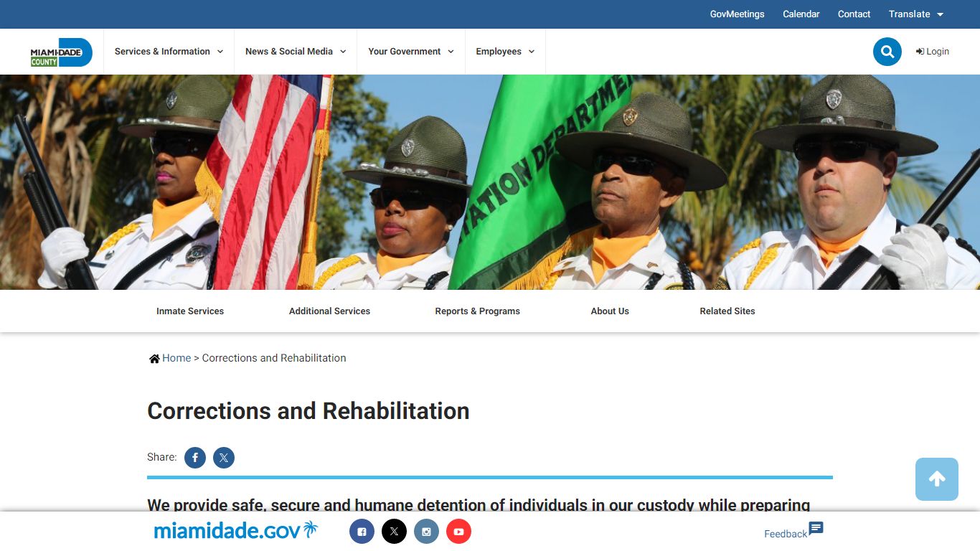The image size is (980, 551).
Task: Open the search magnifier icon
Action: (x=887, y=52)
